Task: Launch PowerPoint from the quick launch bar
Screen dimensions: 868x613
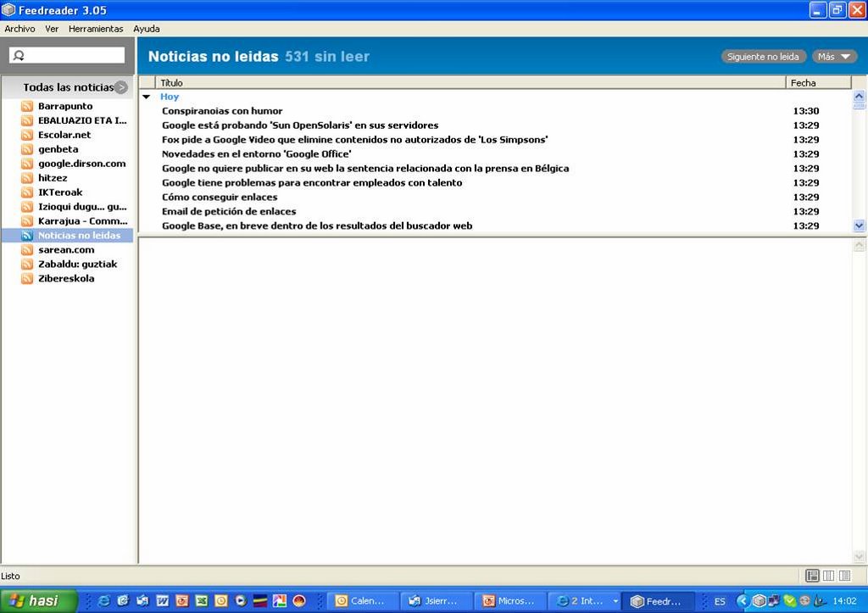Action: click(182, 601)
